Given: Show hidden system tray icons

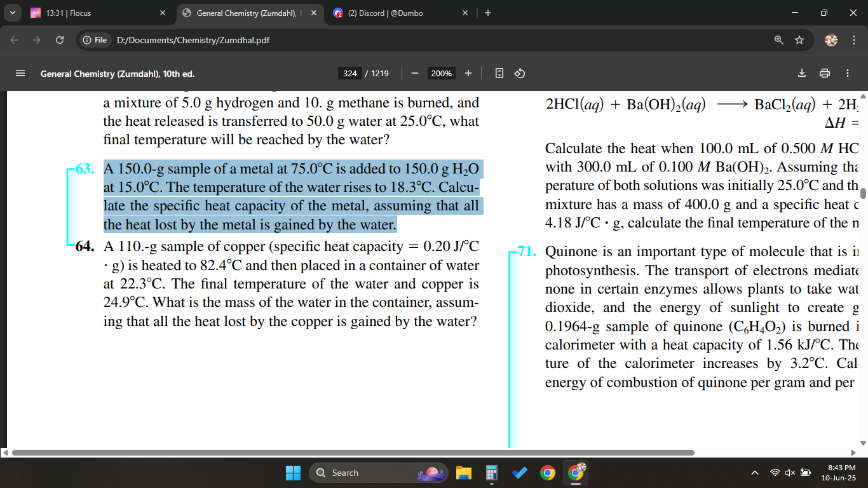Looking at the screenshot, I should (x=755, y=473).
